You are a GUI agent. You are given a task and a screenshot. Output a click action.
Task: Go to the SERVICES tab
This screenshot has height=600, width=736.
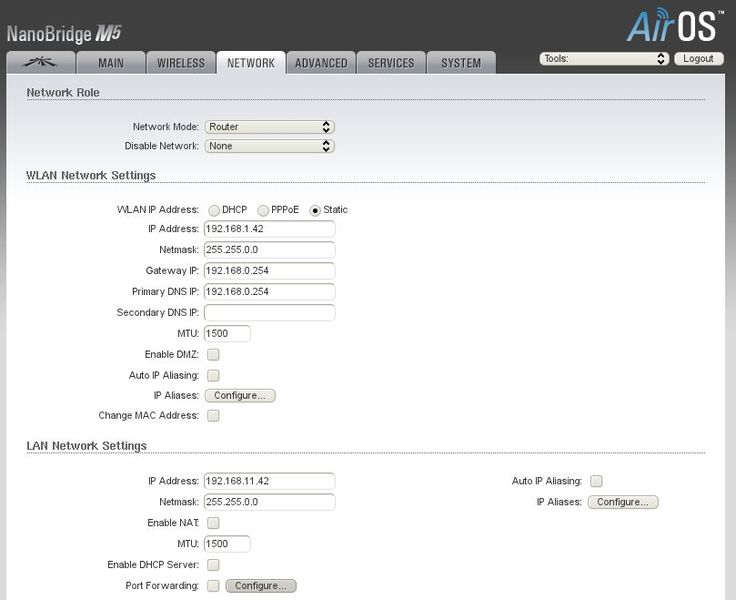tap(391, 62)
